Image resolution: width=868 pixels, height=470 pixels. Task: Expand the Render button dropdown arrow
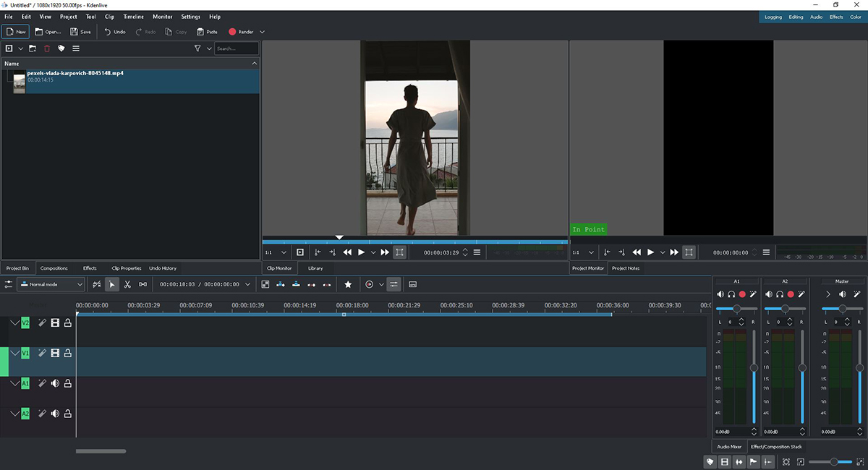262,32
